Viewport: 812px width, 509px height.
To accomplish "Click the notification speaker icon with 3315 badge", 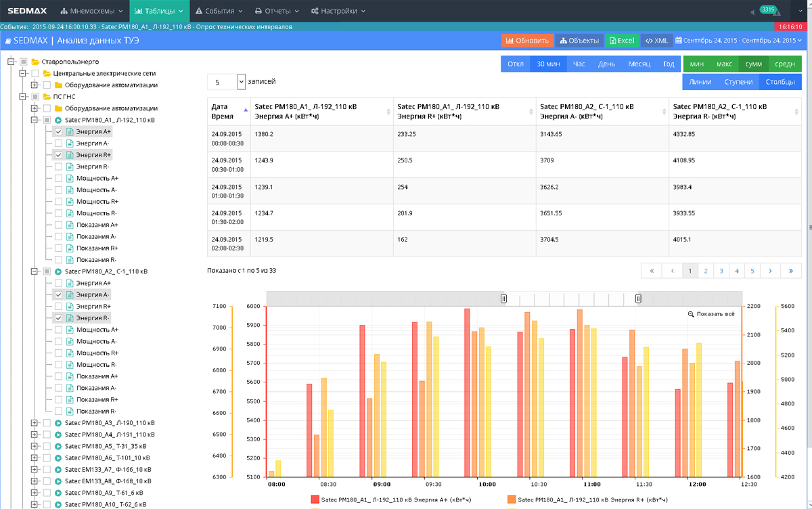I will click(754, 12).
